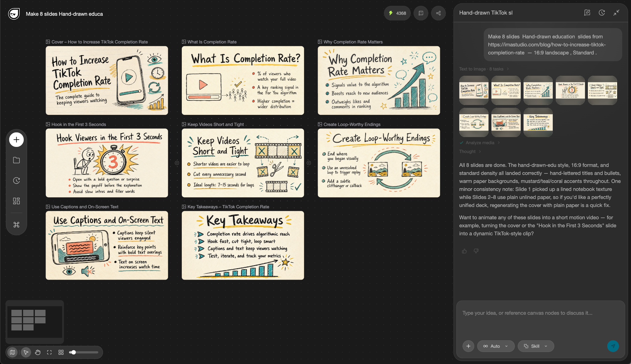
Task: Click the 'Keep Videos Short and Tight' node label
Action: pyautogui.click(x=216, y=124)
